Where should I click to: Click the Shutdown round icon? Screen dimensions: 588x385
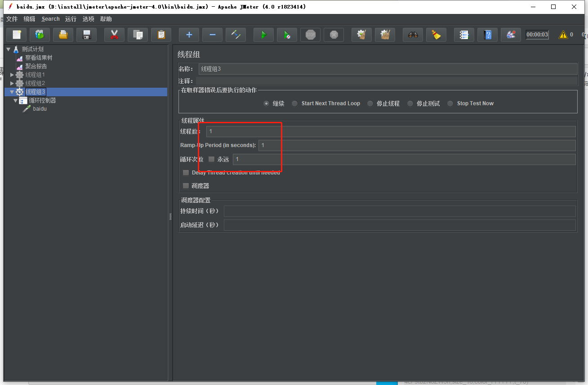pos(334,35)
